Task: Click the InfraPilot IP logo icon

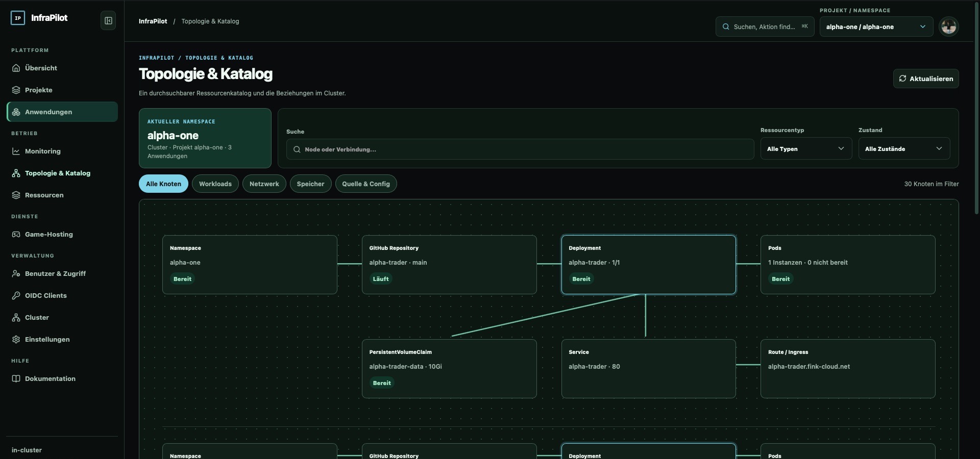Action: point(18,18)
